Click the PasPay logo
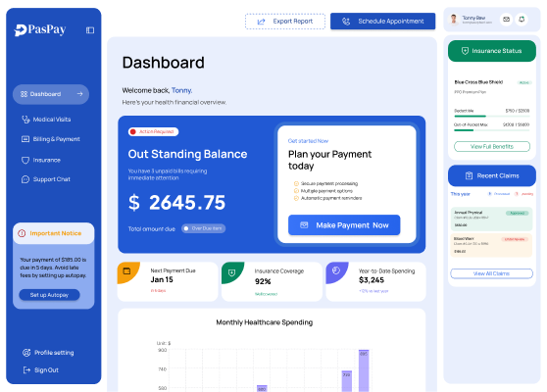This screenshot has width=547, height=392. point(40,30)
